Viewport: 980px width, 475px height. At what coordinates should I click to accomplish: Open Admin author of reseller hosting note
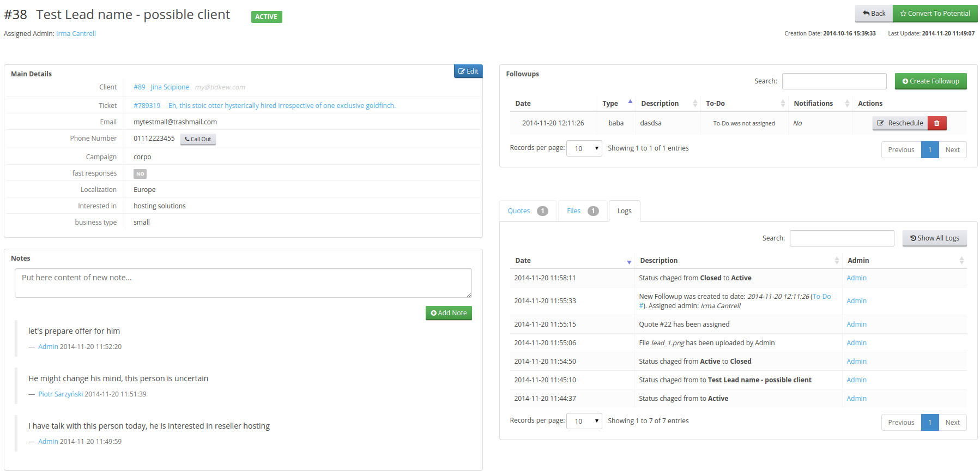(x=48, y=442)
